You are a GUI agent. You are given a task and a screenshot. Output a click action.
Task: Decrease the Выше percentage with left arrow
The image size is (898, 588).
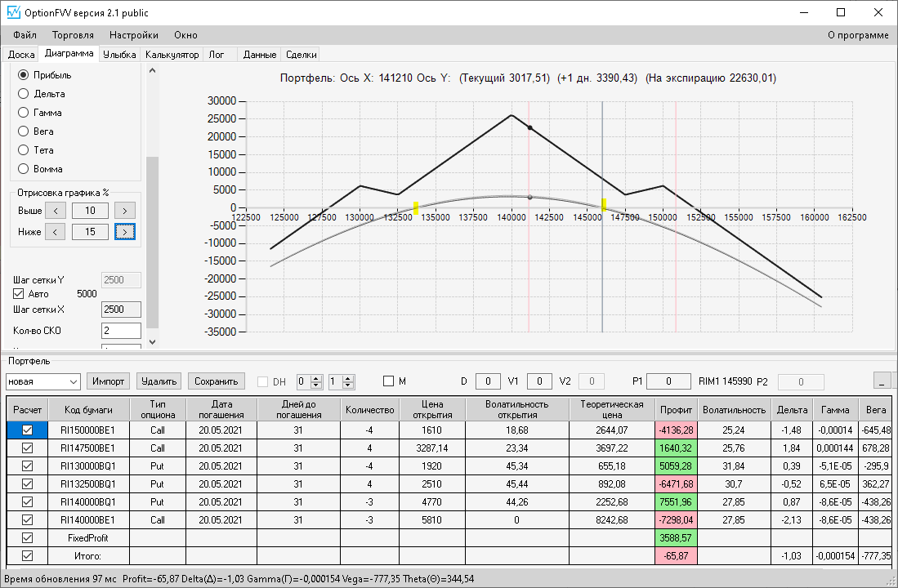coord(56,211)
